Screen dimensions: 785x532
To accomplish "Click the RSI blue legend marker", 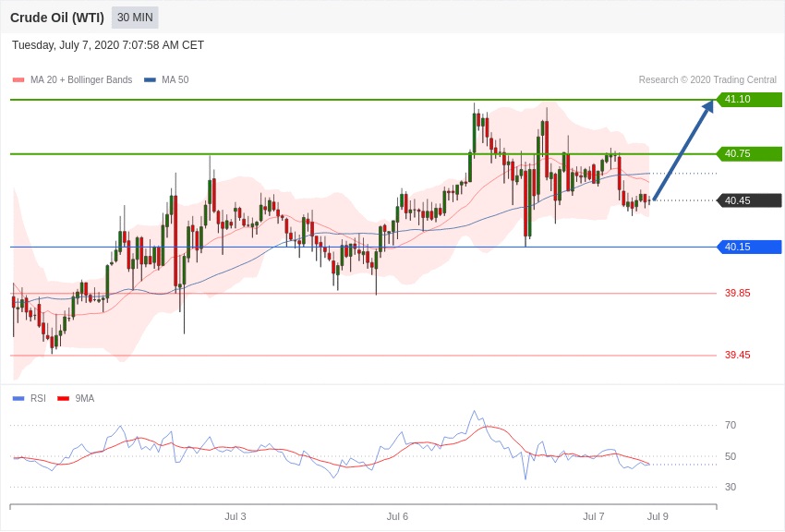I will point(18,399).
